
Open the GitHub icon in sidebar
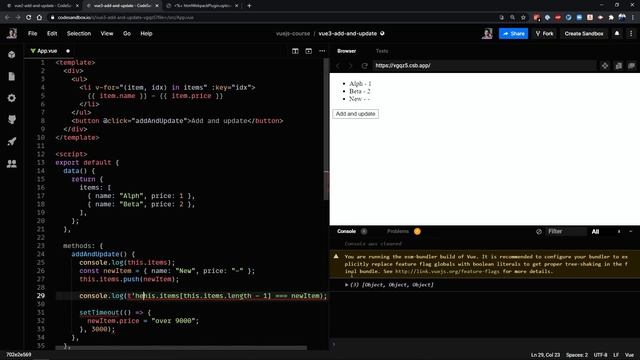point(12,120)
